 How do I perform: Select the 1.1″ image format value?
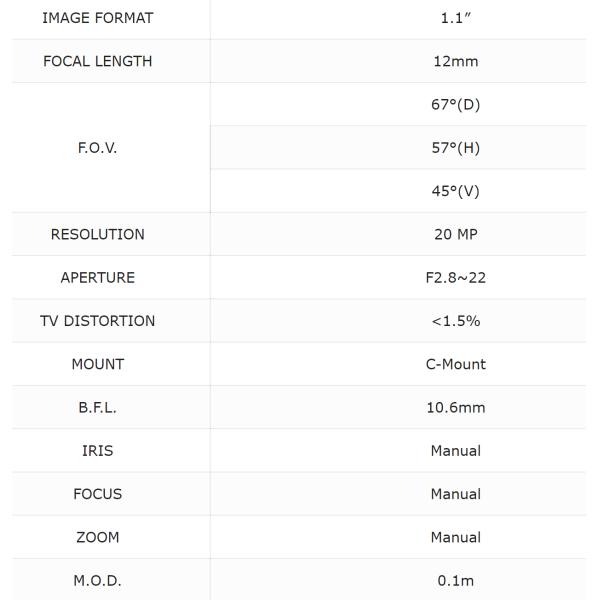pyautogui.click(x=456, y=18)
